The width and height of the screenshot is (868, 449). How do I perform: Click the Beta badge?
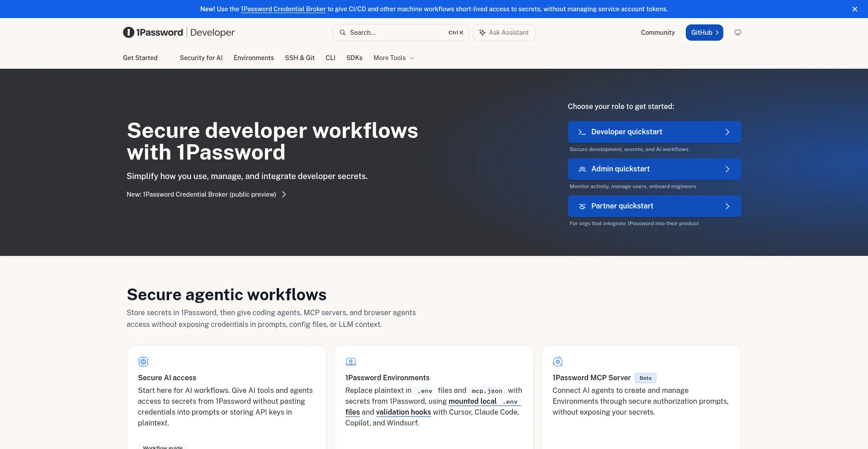point(646,378)
